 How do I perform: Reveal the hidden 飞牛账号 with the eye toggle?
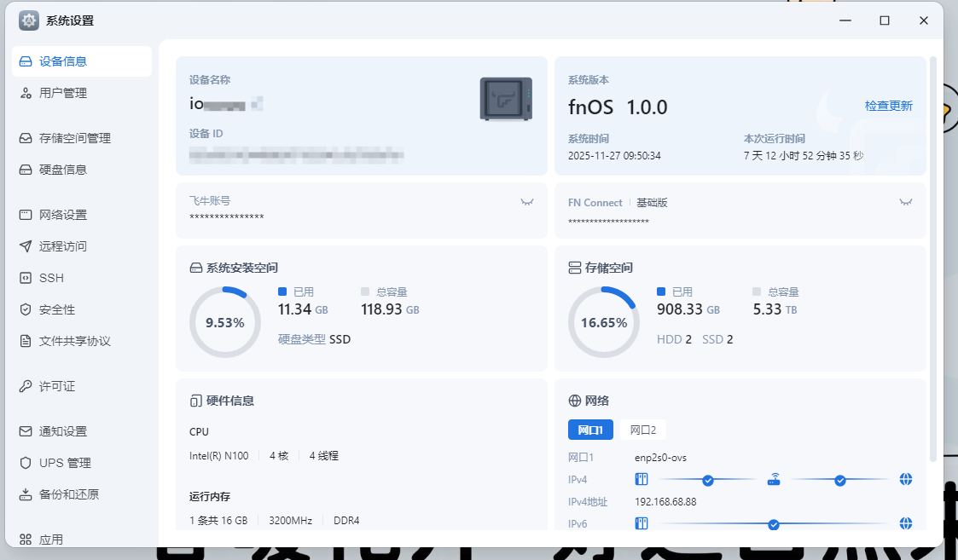point(526,200)
